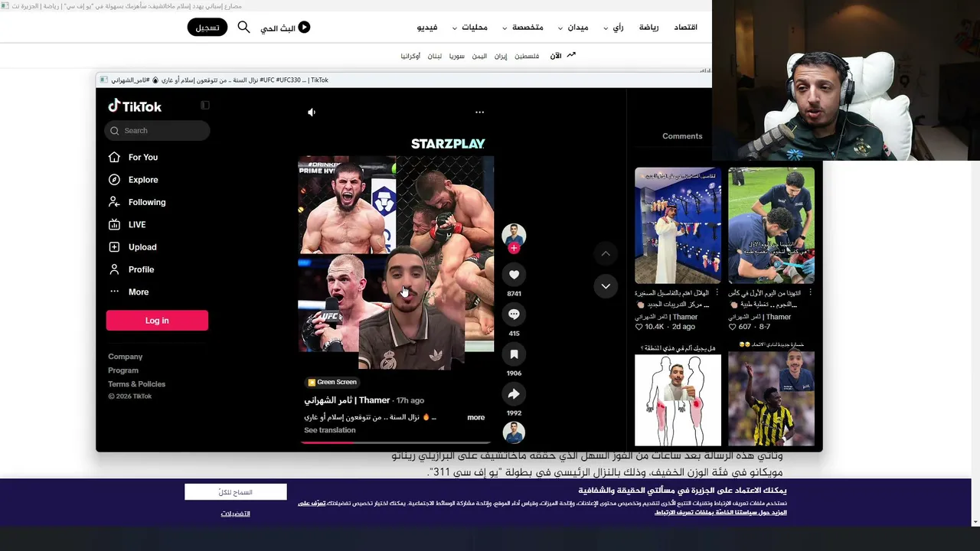The width and height of the screenshot is (980, 551).
Task: Accept all cookies with السماح للكل
Action: click(x=236, y=492)
